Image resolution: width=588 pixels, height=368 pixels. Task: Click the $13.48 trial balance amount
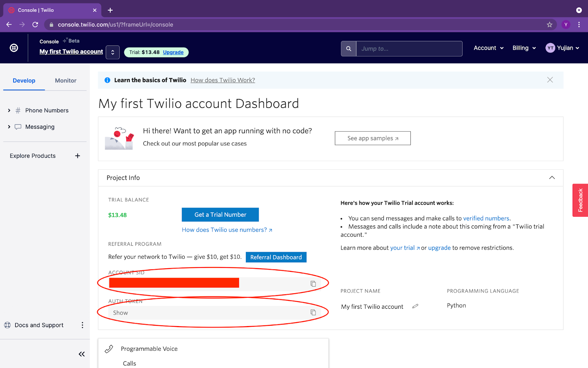tap(117, 215)
